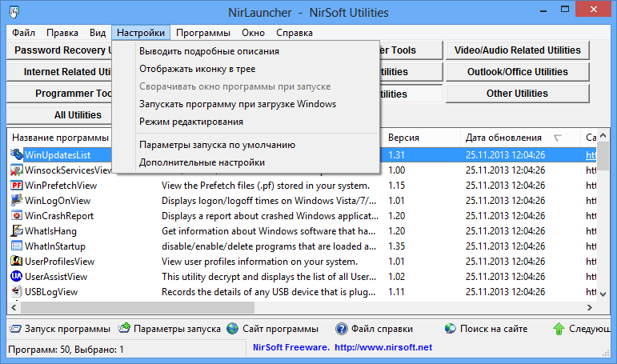Select the WhatIsHang program name

tap(50, 231)
